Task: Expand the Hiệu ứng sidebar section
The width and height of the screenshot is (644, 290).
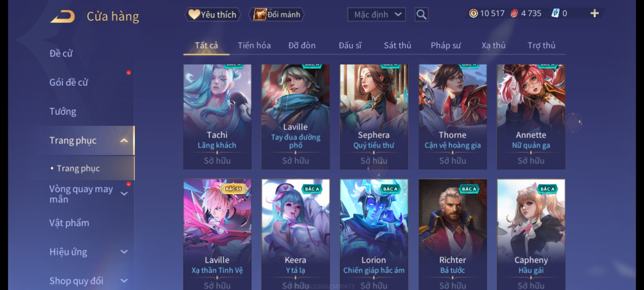Action: (x=124, y=252)
